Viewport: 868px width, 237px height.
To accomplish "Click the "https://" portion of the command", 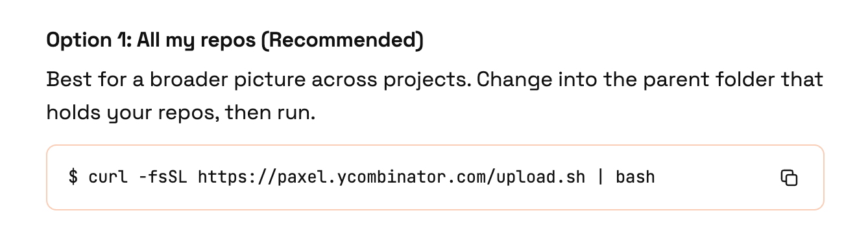I will pos(237,177).
